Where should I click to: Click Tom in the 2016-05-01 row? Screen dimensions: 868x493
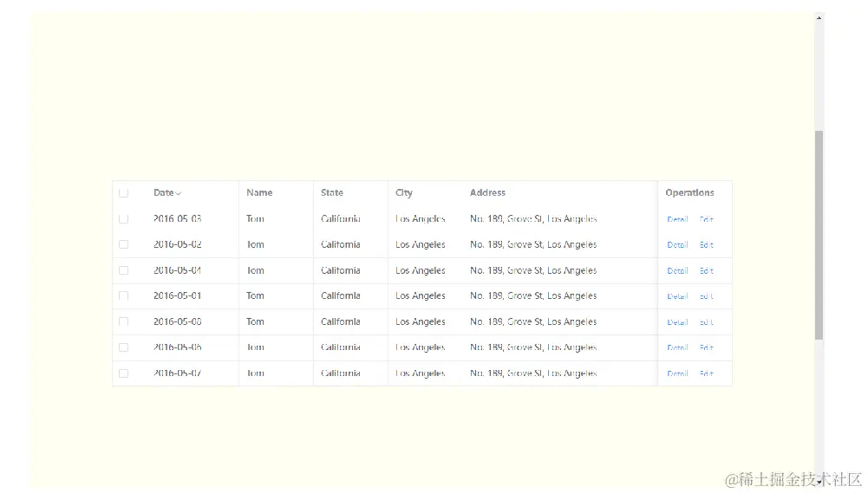[x=255, y=295]
